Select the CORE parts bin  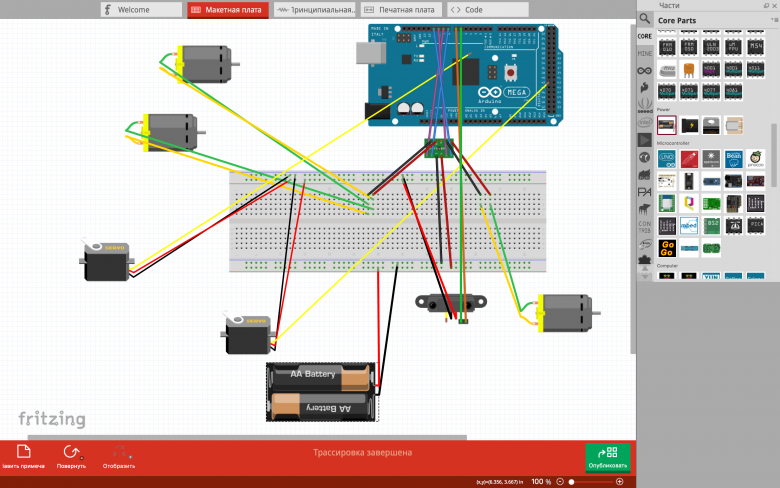click(645, 36)
